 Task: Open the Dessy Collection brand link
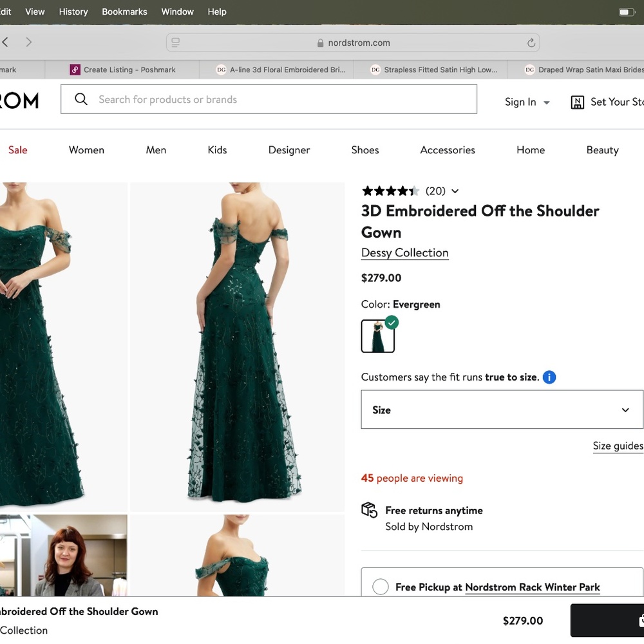[404, 253]
